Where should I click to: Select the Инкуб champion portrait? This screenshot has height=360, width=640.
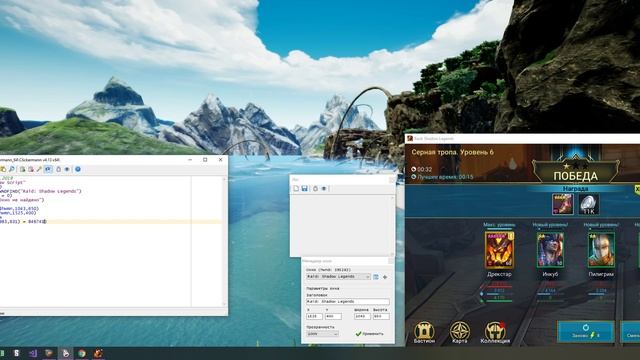tap(550, 250)
